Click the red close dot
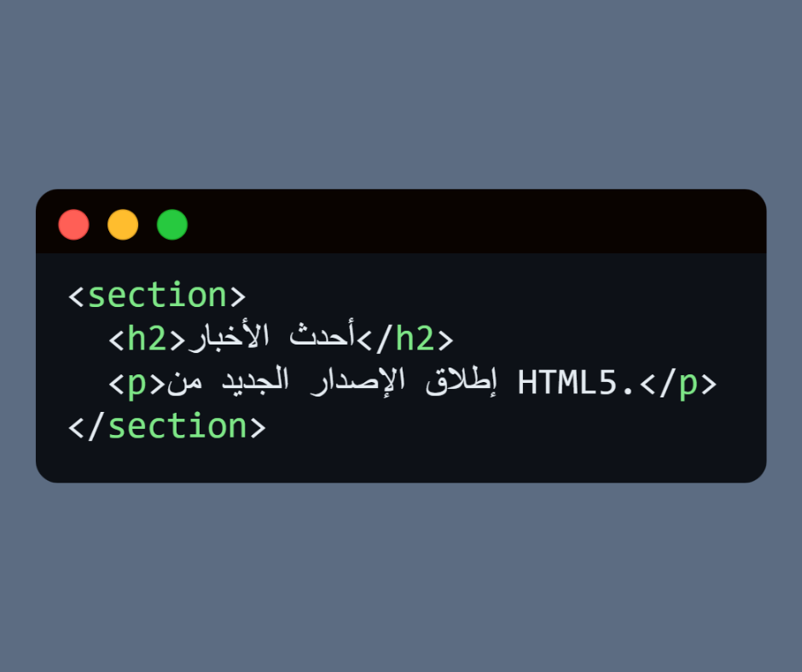The width and height of the screenshot is (802, 672). pyautogui.click(x=73, y=225)
